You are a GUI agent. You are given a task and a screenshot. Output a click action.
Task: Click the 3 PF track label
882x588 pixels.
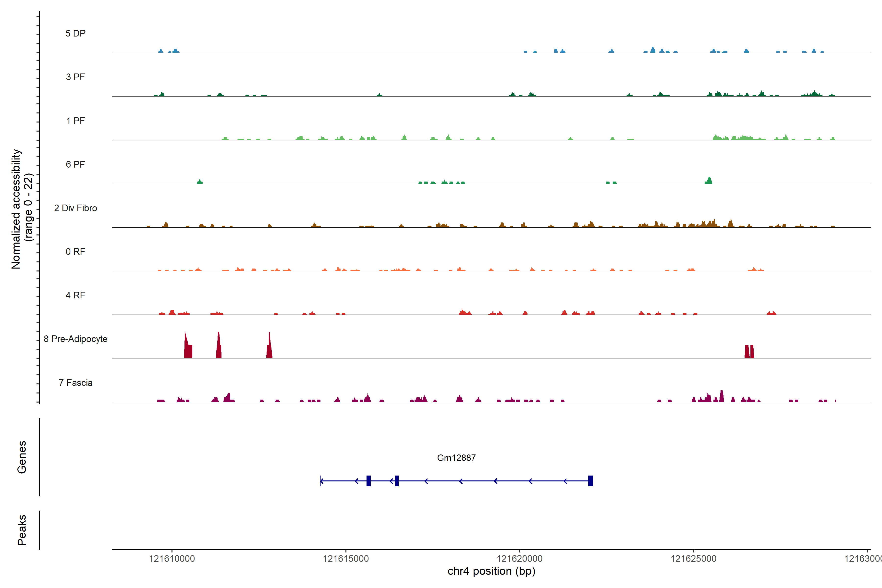[x=75, y=77]
